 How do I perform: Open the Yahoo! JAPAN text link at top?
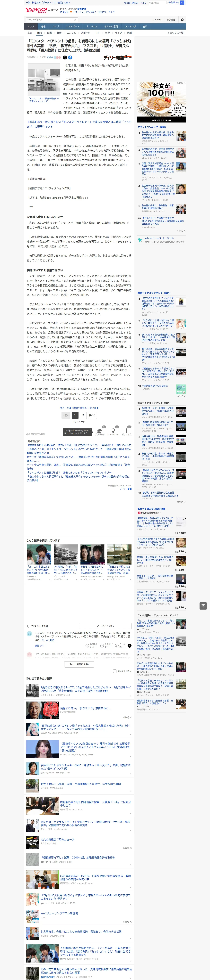(x=131, y=3)
